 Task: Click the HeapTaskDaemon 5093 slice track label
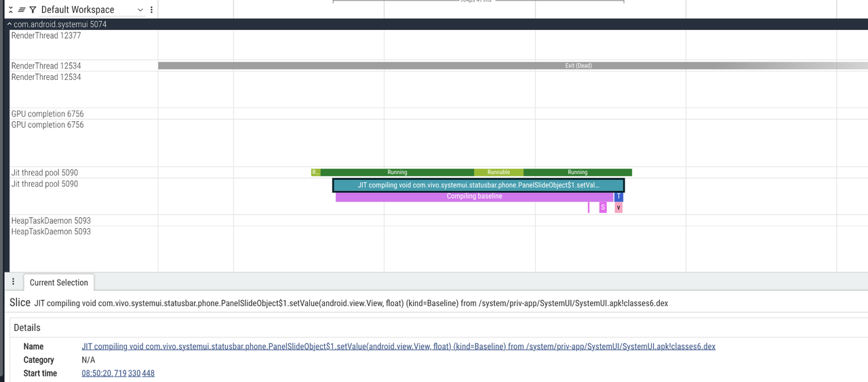coord(51,232)
